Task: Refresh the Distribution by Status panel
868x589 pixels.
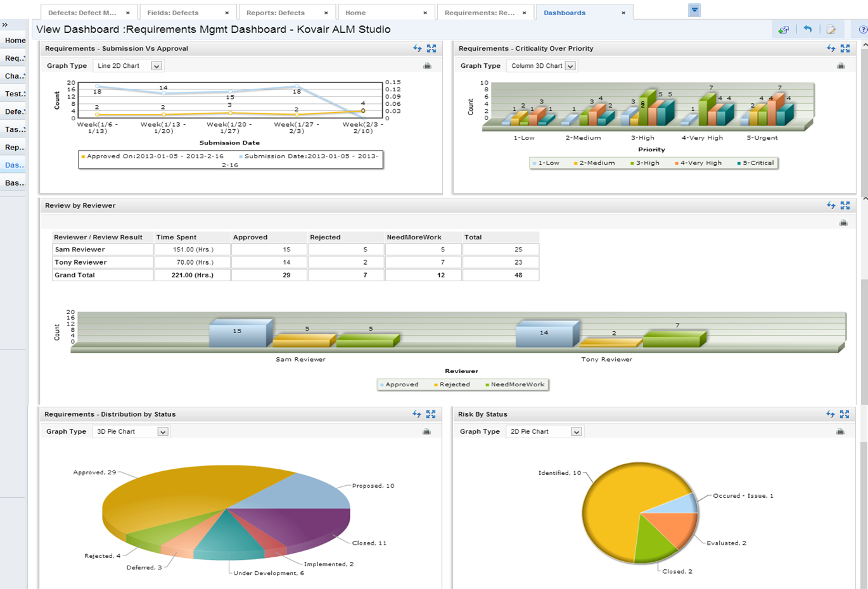Action: [416, 414]
